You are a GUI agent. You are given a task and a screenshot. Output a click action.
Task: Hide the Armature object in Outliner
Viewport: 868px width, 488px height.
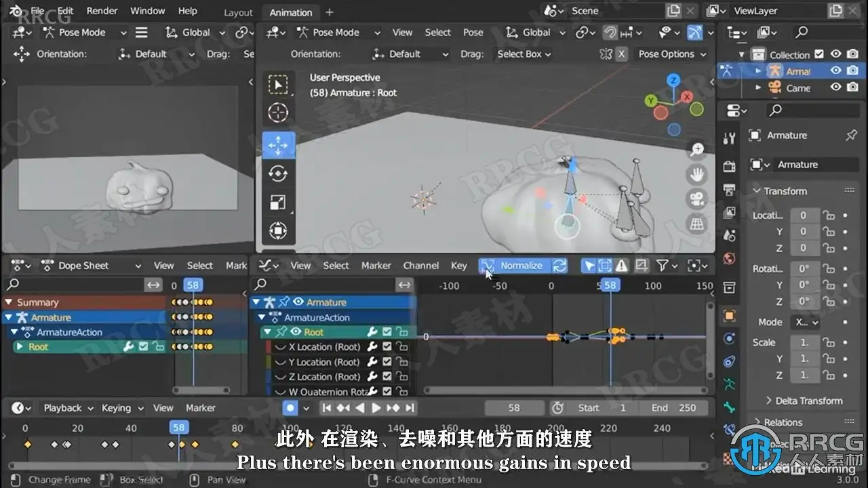pyautogui.click(x=836, y=70)
